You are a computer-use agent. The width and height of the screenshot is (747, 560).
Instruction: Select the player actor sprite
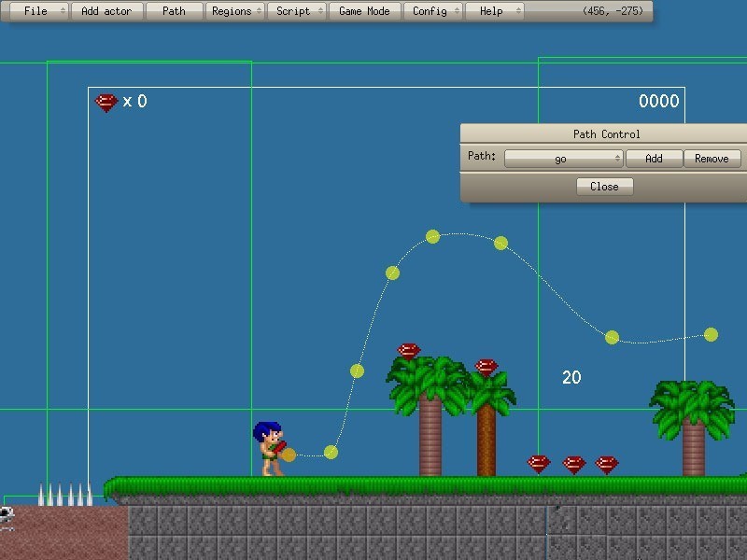[x=268, y=448]
